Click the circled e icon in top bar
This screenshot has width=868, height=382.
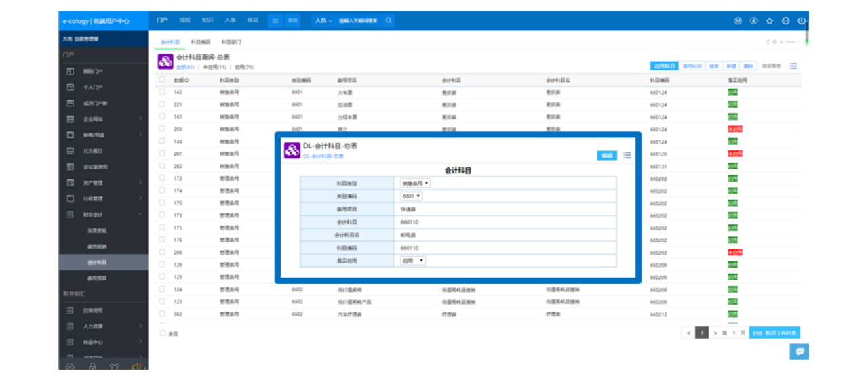(753, 21)
